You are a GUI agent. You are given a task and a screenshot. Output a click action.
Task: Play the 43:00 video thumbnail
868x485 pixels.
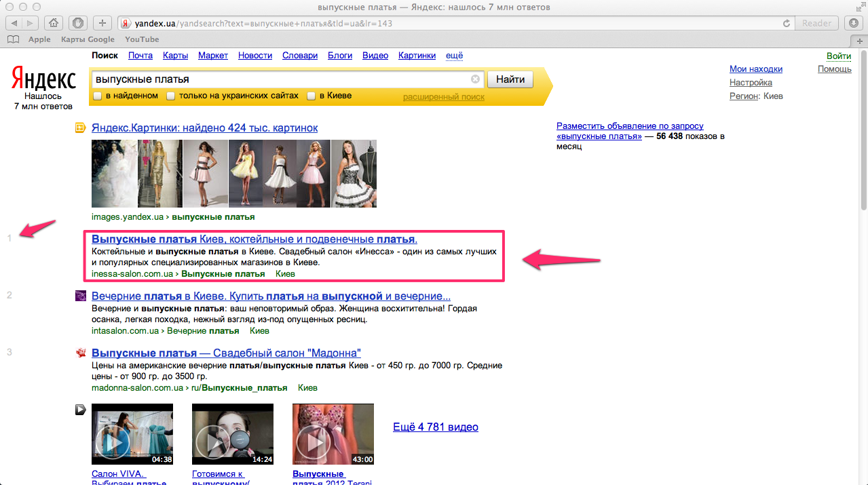tap(333, 434)
